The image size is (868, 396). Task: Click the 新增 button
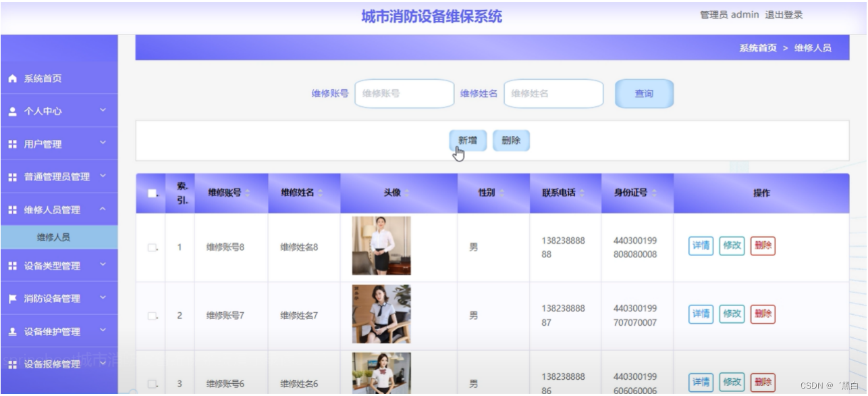click(x=468, y=141)
